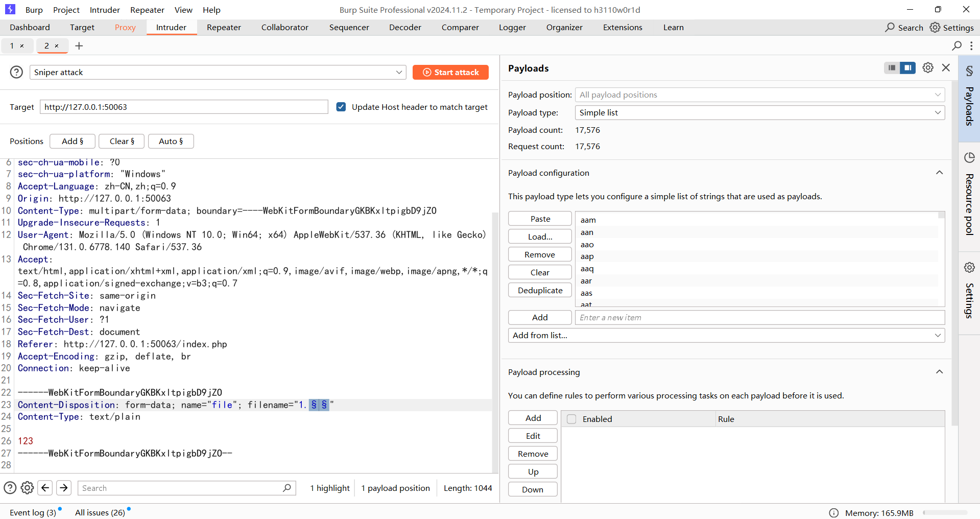Collapse the Payload configuration section
The height and width of the screenshot is (519, 980).
click(939, 173)
